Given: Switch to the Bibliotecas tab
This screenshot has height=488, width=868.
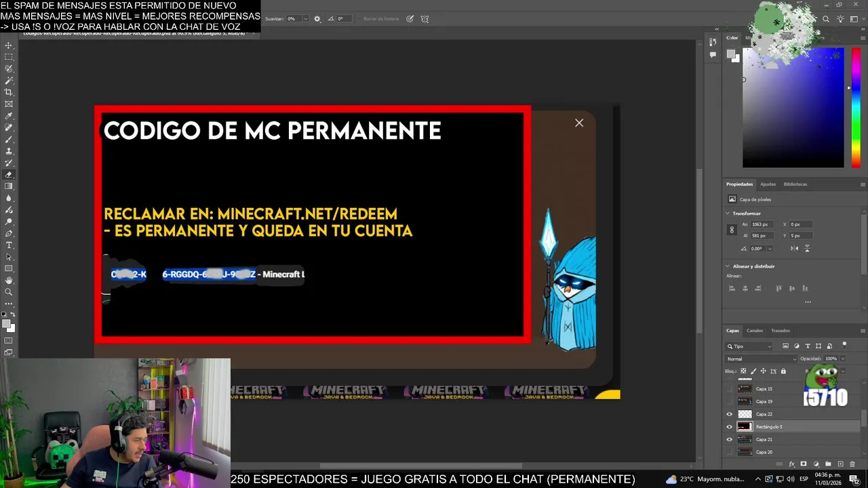Looking at the screenshot, I should (x=795, y=184).
